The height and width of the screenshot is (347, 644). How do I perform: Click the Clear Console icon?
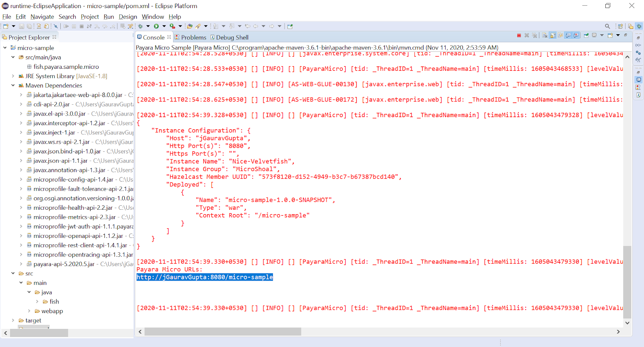545,35
